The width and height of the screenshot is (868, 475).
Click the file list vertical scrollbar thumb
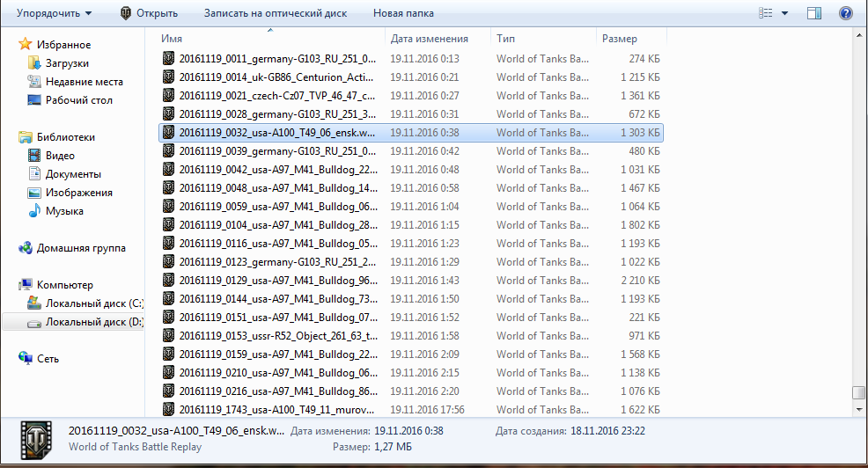click(x=858, y=393)
